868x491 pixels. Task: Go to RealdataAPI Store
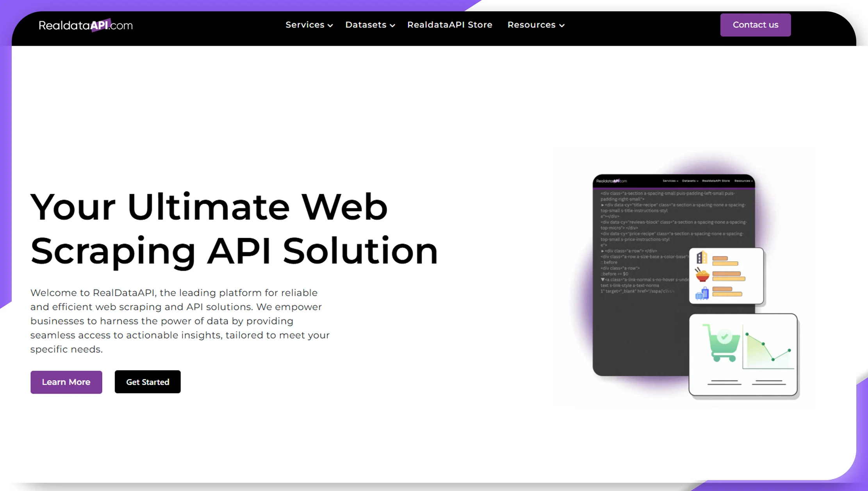pyautogui.click(x=449, y=25)
